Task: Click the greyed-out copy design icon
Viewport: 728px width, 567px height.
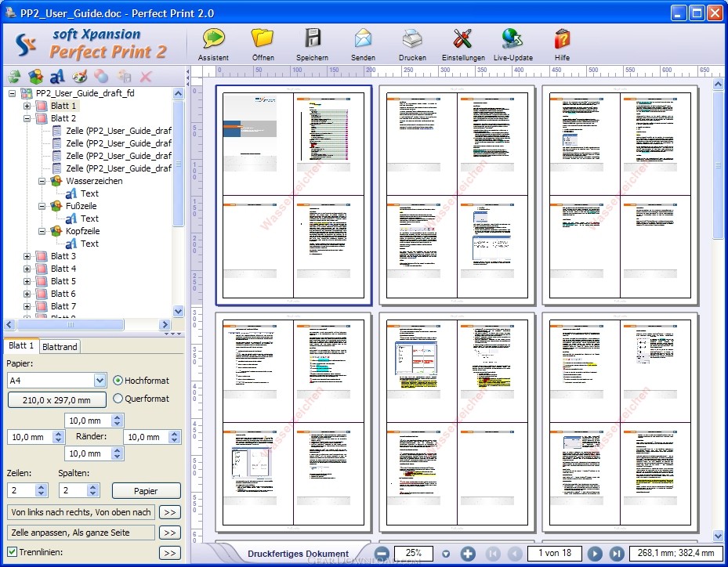Action: tap(124, 77)
